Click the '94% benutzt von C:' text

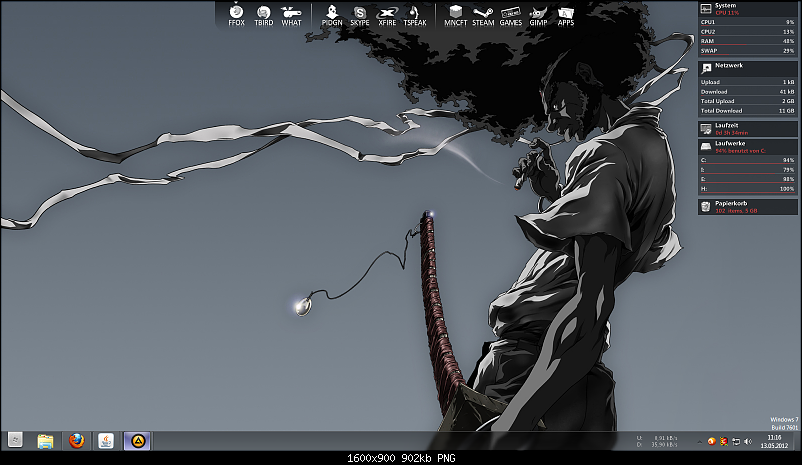pos(740,151)
